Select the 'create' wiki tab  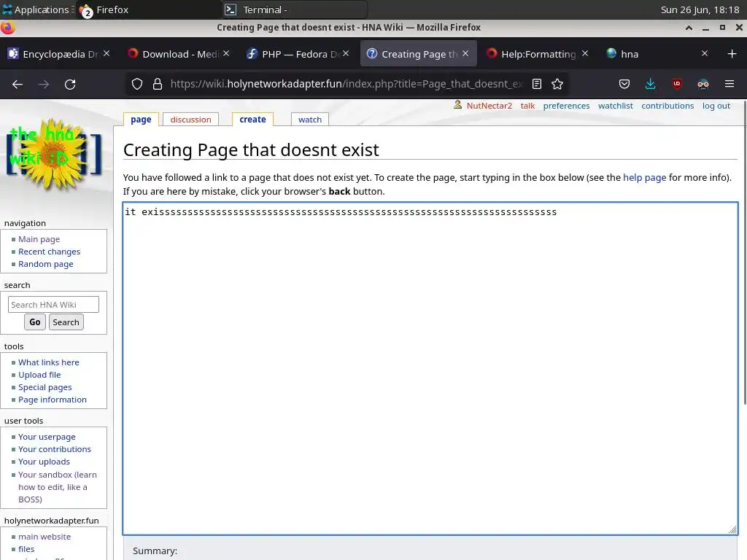[252, 120]
